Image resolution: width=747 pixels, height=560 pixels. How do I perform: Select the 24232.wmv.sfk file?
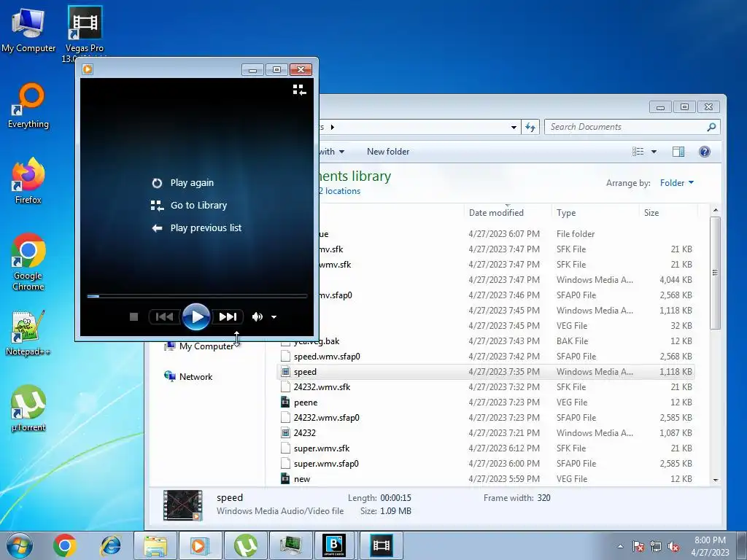315,387
